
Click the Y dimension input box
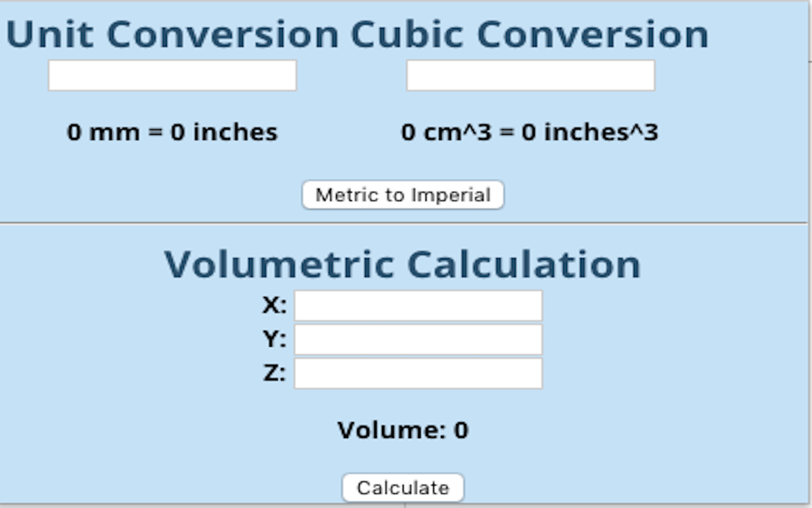[x=417, y=339]
